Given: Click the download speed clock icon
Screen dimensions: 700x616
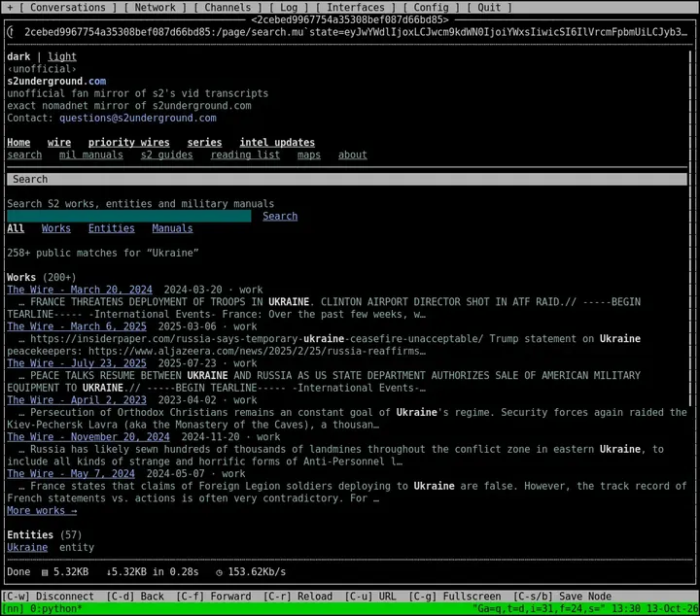Looking at the screenshot, I should click(x=219, y=572).
